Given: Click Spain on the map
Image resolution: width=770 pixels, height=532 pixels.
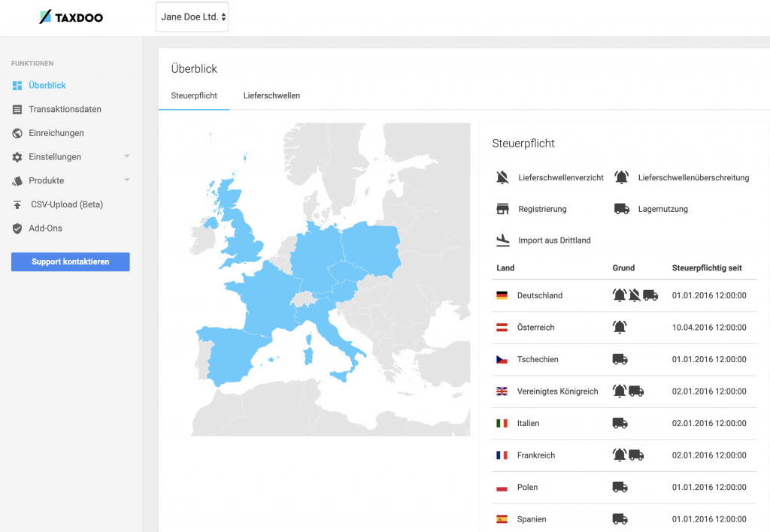Looking at the screenshot, I should pyautogui.click(x=233, y=356).
